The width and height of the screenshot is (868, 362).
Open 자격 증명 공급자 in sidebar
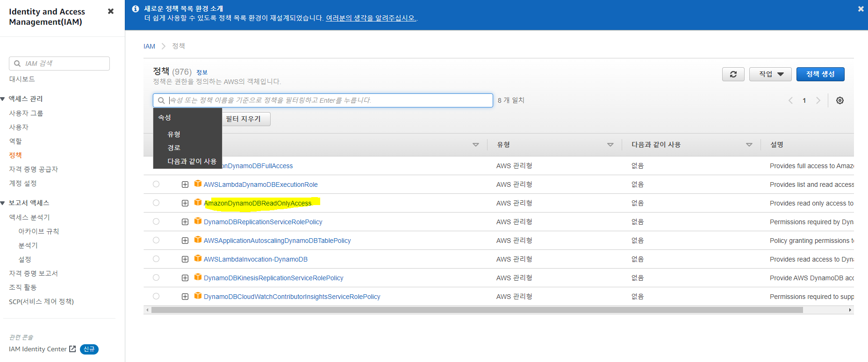pos(34,169)
